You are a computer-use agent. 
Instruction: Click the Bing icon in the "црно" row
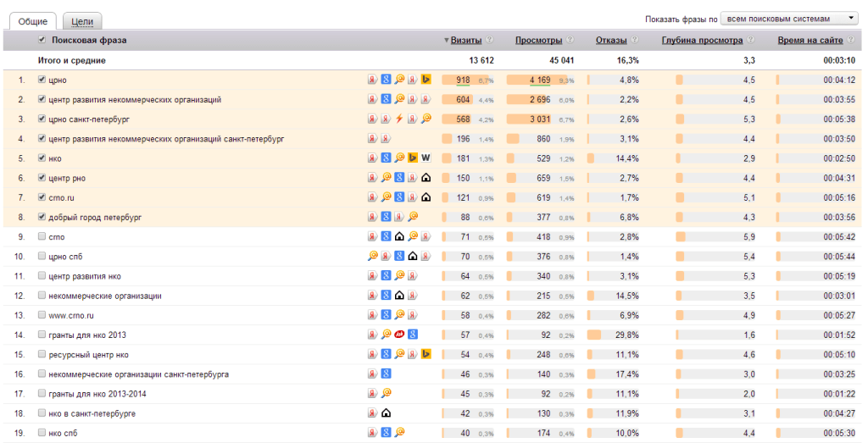(x=426, y=80)
